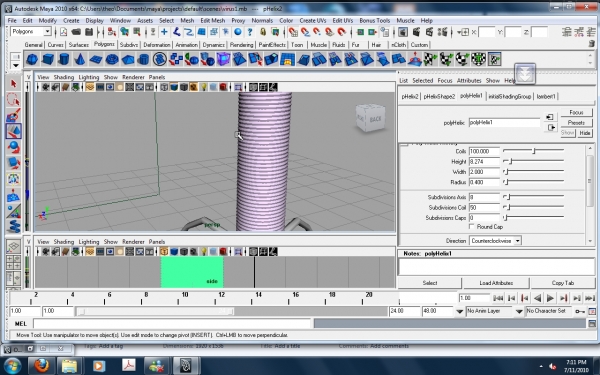
Task: Open the script editor icon
Action: [592, 323]
